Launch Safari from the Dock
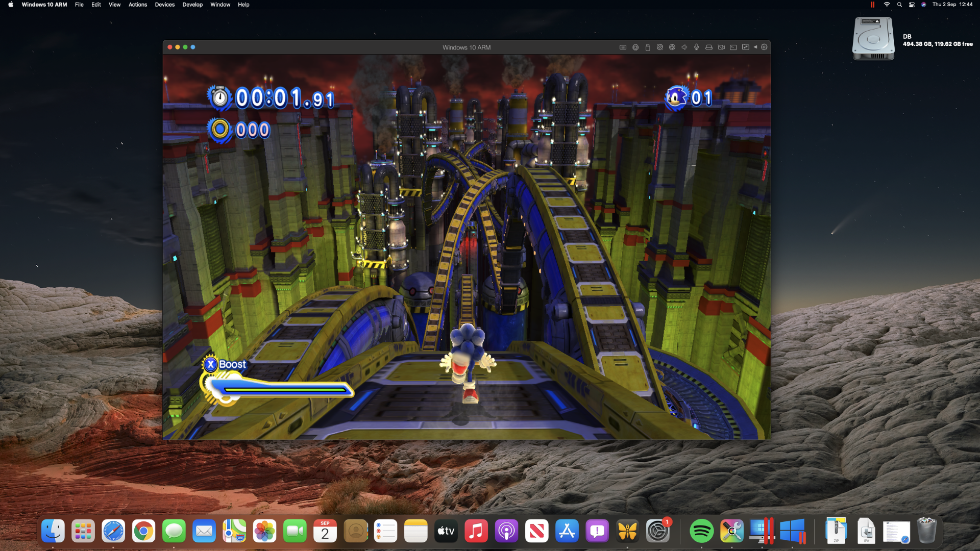Image resolution: width=980 pixels, height=551 pixels. pos(113,531)
